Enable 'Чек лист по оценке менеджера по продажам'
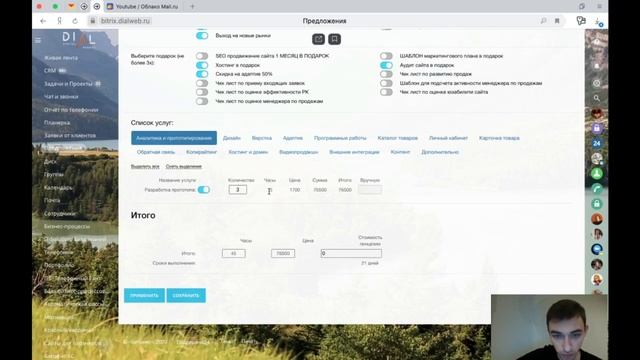Viewport: 640px width, 360px height. pyautogui.click(x=202, y=101)
